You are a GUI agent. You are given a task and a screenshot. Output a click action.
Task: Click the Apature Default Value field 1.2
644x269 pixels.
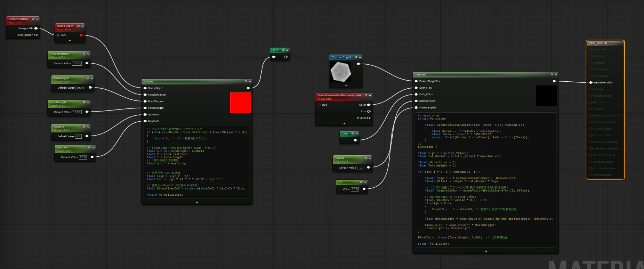click(79, 136)
